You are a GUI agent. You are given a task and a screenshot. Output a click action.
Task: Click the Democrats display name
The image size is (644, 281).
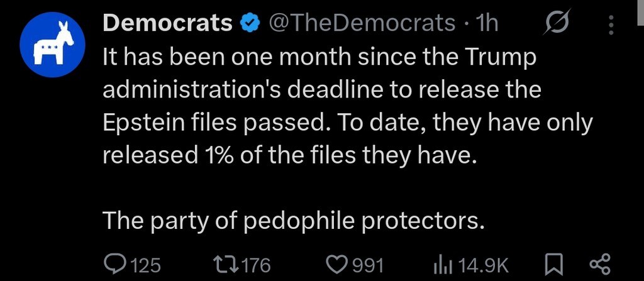pyautogui.click(x=167, y=23)
